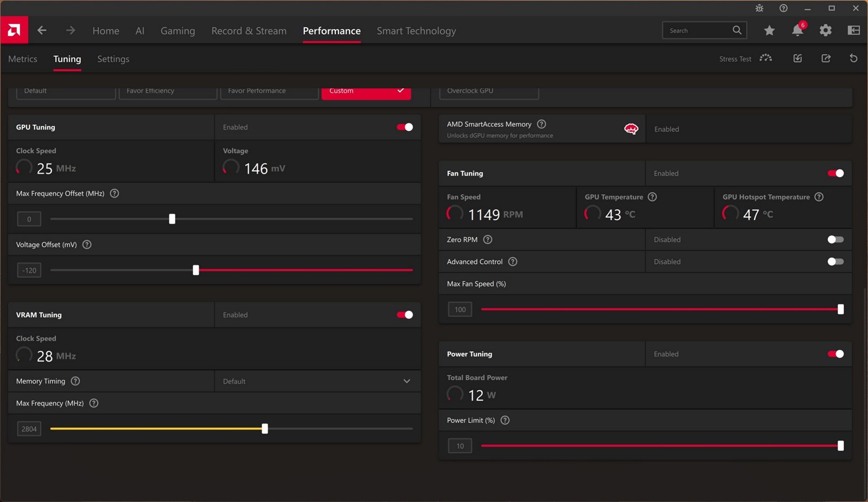The height and width of the screenshot is (502, 868).
Task: Open the Record & Stream tab
Action: tap(249, 31)
